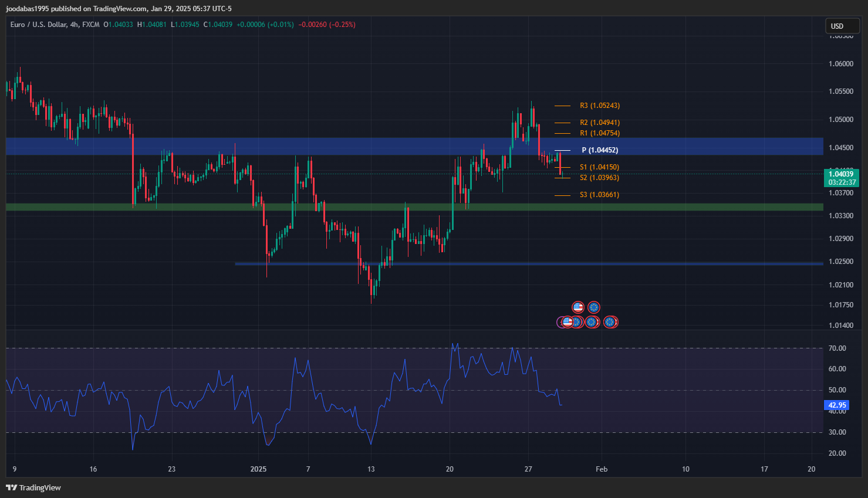Viewport: 868px width, 498px height.
Task: Open the purple-circled event icon in lower row
Action: tap(560, 322)
